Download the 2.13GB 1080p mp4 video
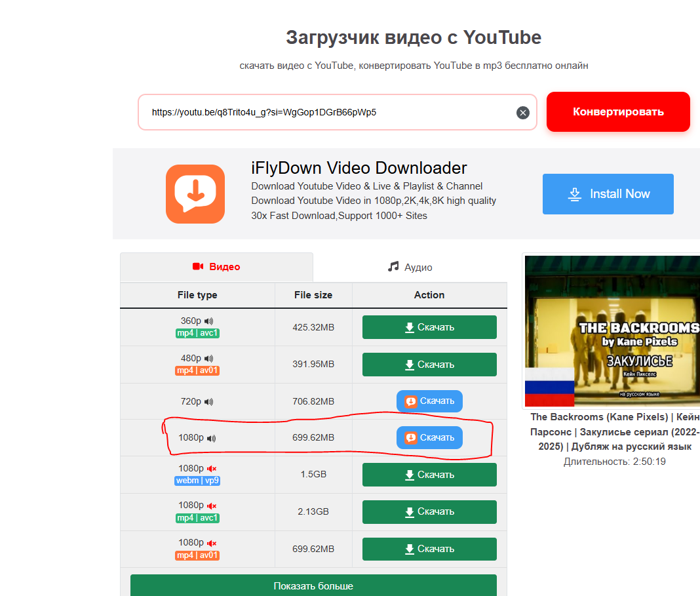 click(429, 511)
